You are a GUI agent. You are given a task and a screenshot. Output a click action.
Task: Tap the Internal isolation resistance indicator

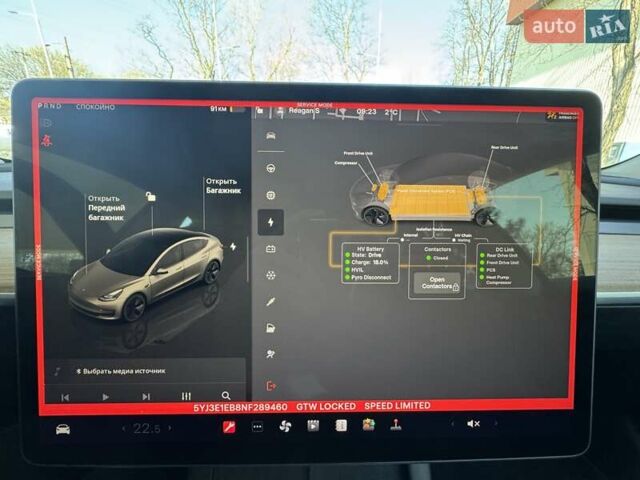click(409, 237)
